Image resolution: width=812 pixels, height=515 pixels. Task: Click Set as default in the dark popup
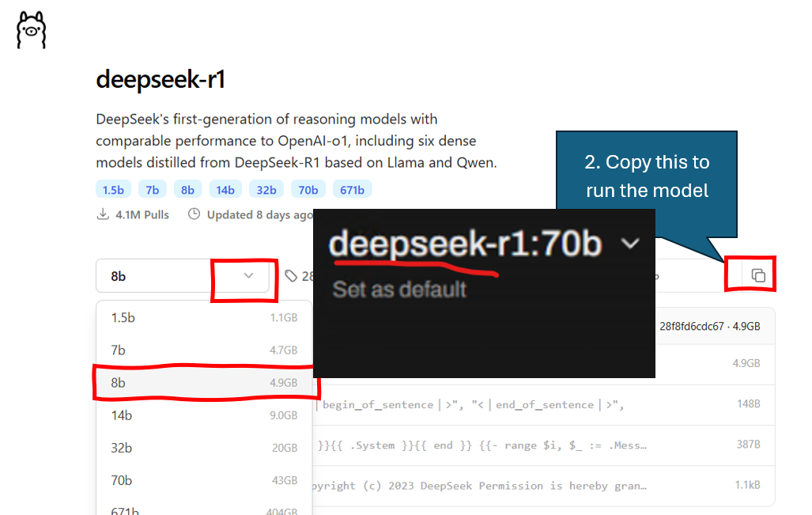pos(399,289)
